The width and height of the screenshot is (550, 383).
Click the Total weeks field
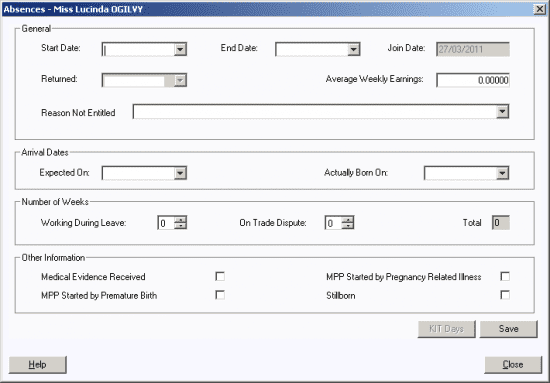501,223
